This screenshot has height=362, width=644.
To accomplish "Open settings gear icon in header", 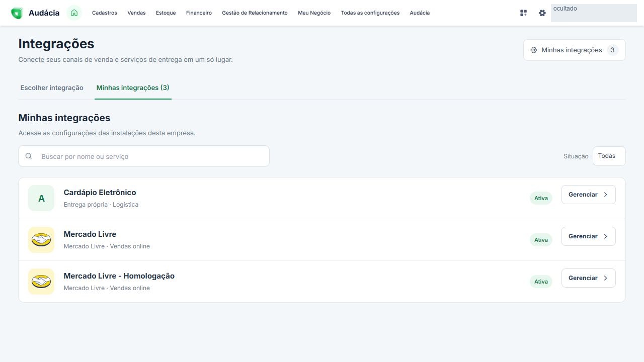I will pyautogui.click(x=542, y=13).
